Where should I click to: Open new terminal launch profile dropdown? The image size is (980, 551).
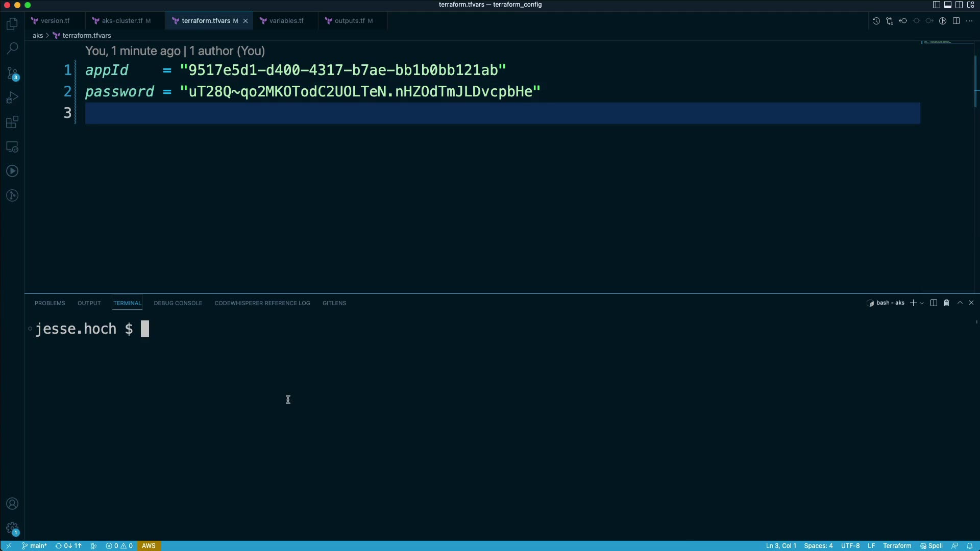[922, 303]
